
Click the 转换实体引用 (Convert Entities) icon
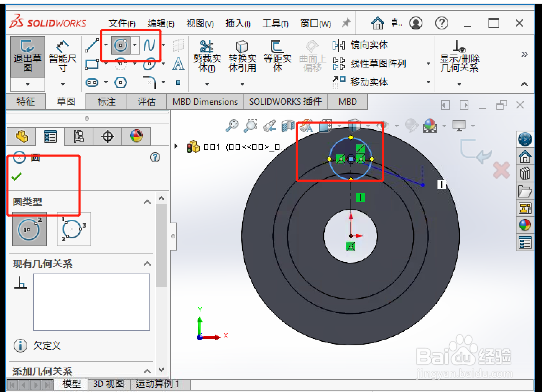242,56
